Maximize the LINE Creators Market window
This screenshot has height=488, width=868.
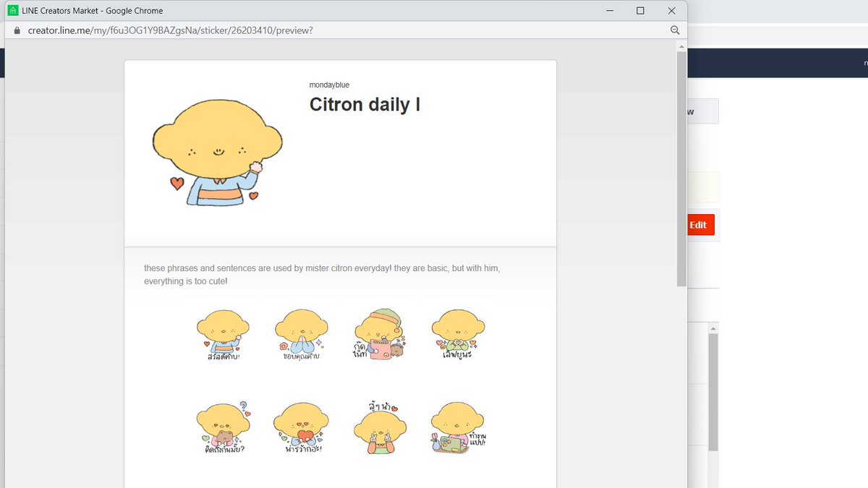pos(640,11)
